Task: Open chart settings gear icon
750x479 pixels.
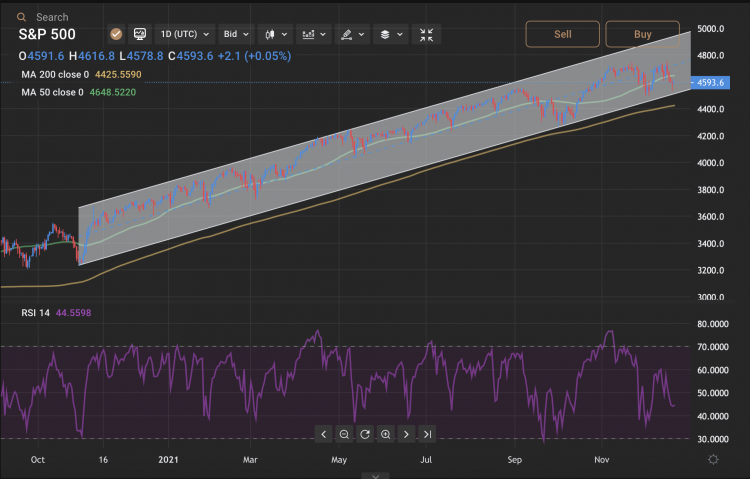Action: pos(713,459)
